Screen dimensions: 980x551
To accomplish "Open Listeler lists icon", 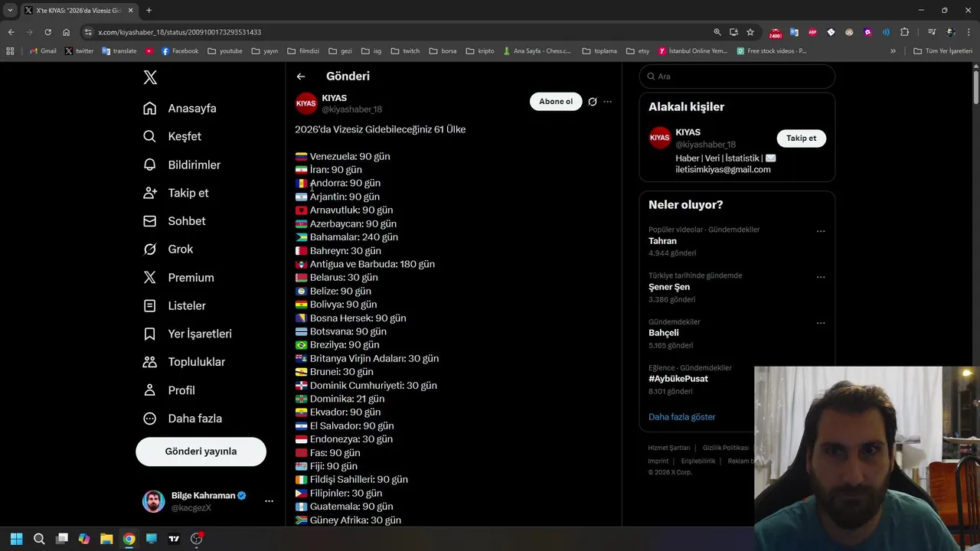I will [150, 305].
